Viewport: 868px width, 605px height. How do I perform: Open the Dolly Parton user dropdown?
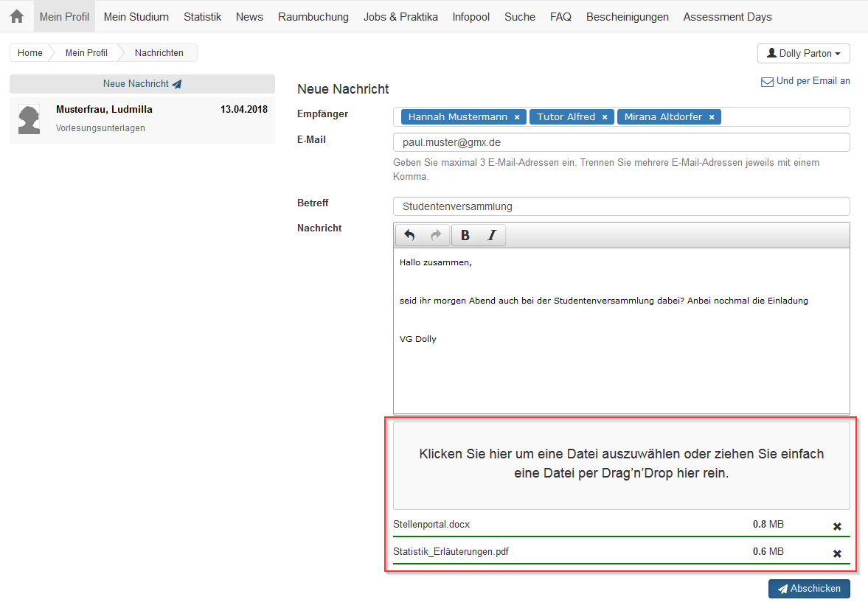click(803, 54)
